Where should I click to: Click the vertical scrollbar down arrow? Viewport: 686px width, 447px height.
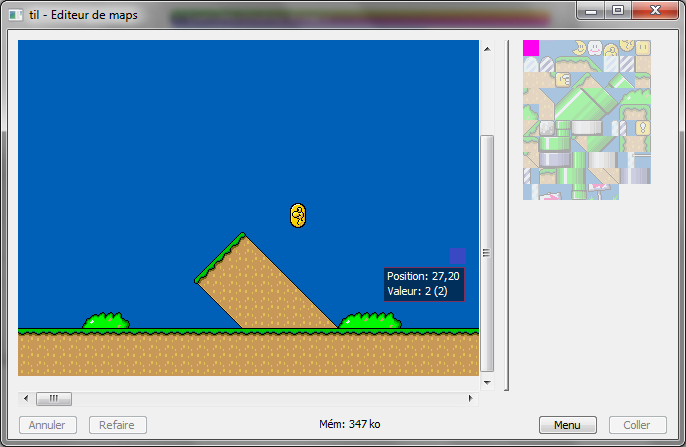487,382
